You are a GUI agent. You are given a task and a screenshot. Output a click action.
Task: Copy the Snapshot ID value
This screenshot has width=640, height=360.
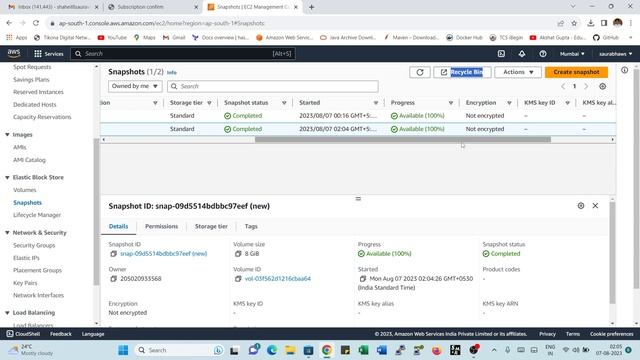click(x=113, y=253)
